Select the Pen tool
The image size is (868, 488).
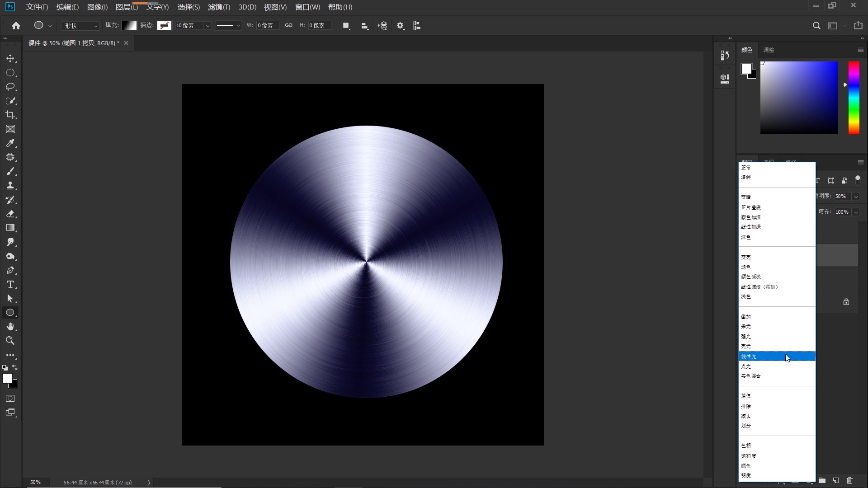[10, 270]
